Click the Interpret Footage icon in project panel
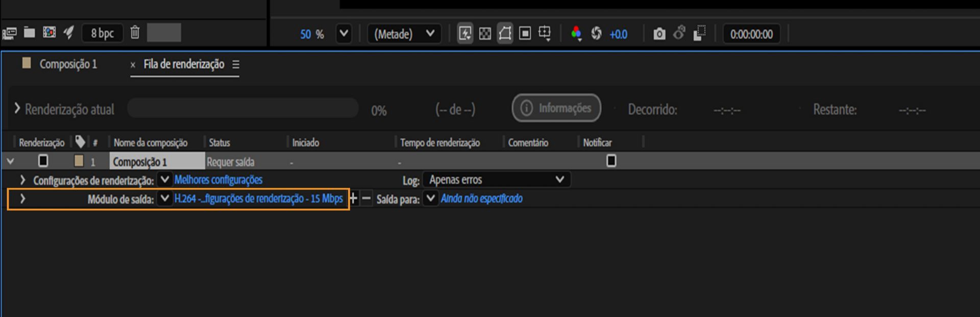This screenshot has width=980, height=317. [x=10, y=33]
